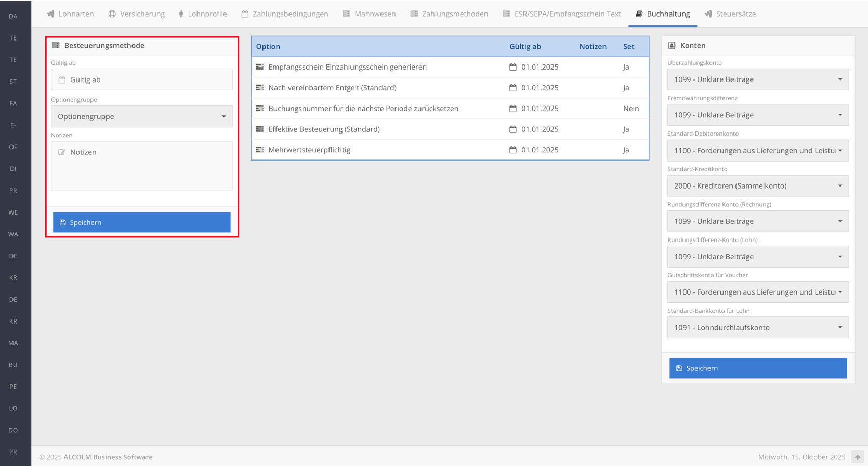Expand the Überzahlungskonto dropdown
This screenshot has width=868, height=466.
click(757, 79)
